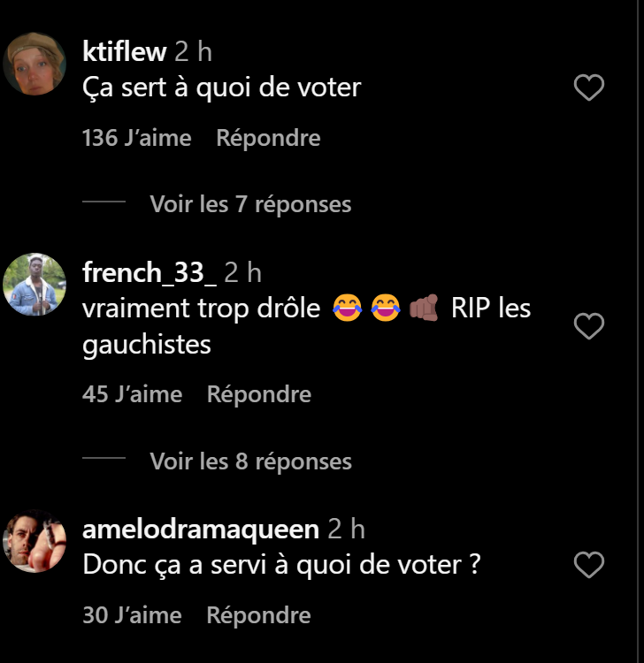Like ktiflew's comment with the heart
This screenshot has height=663, width=644.
589,88
